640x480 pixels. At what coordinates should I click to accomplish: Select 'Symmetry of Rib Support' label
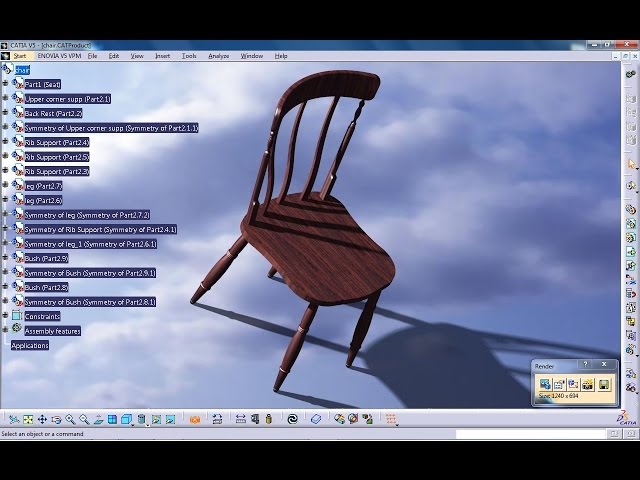click(100, 229)
